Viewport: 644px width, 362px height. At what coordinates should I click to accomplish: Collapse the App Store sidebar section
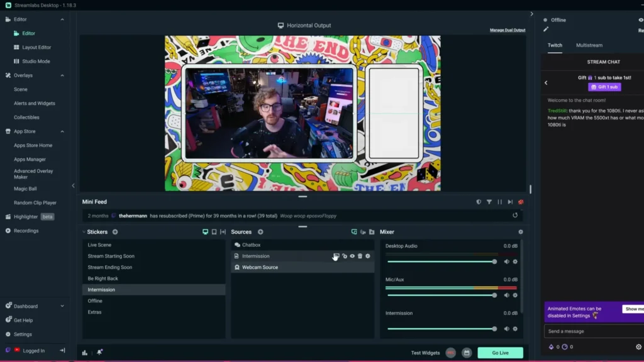tap(62, 131)
